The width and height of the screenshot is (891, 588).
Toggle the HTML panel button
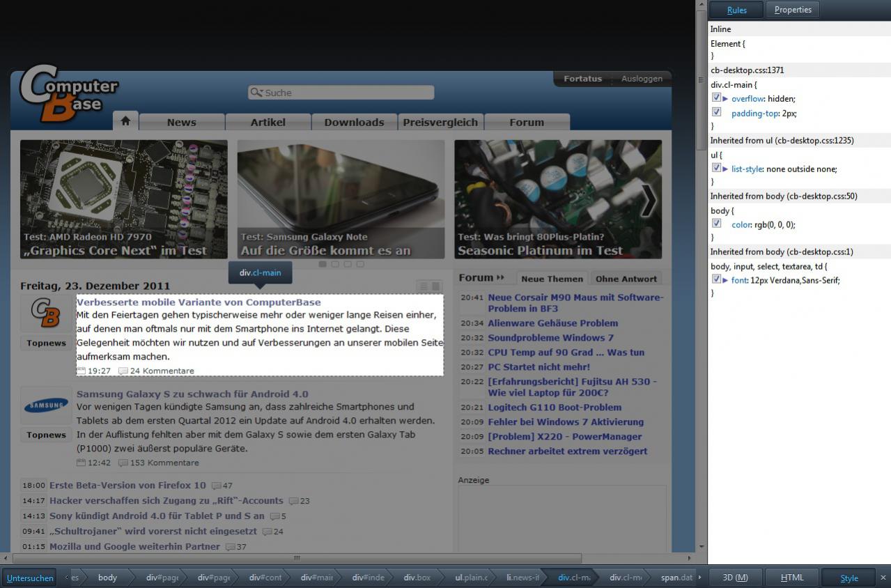(792, 578)
